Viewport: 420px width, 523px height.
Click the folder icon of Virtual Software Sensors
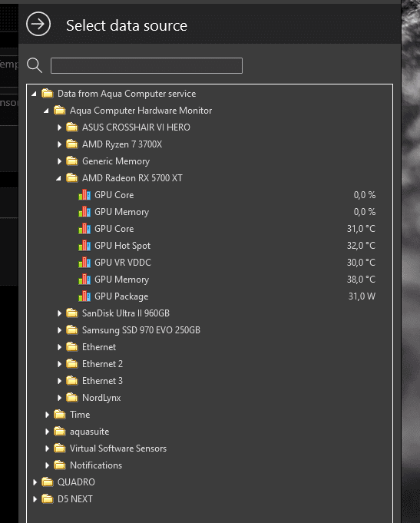pyautogui.click(x=60, y=449)
